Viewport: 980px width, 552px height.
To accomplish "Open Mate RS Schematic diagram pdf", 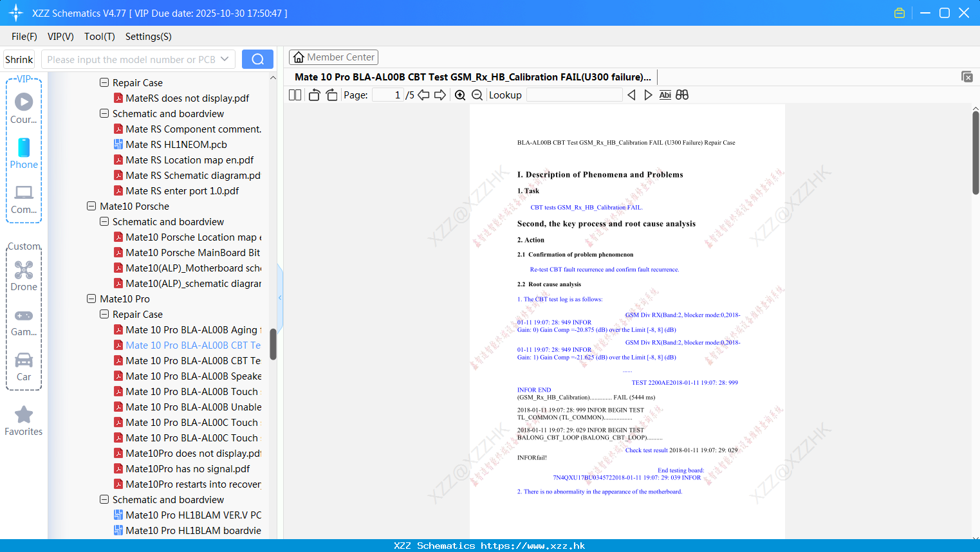I will [x=187, y=176].
